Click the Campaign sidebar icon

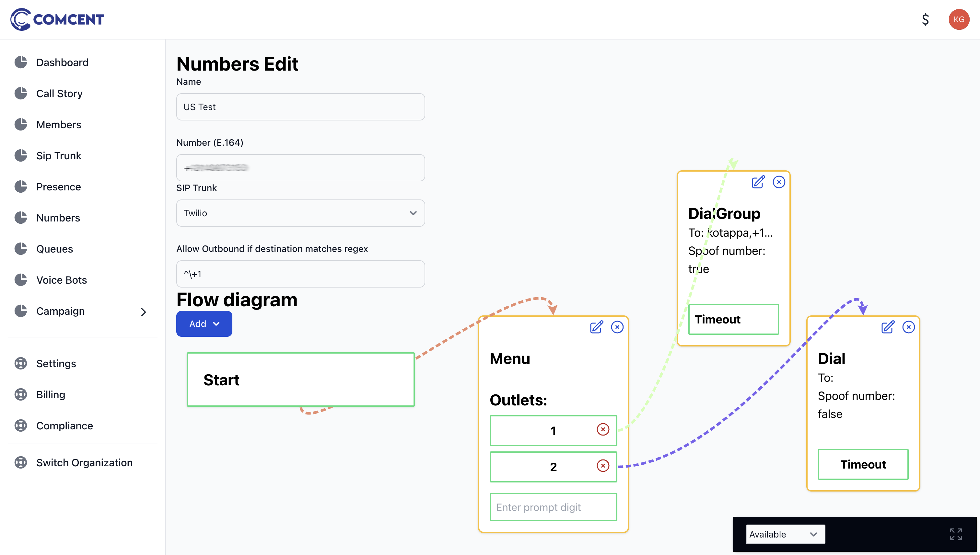(21, 311)
